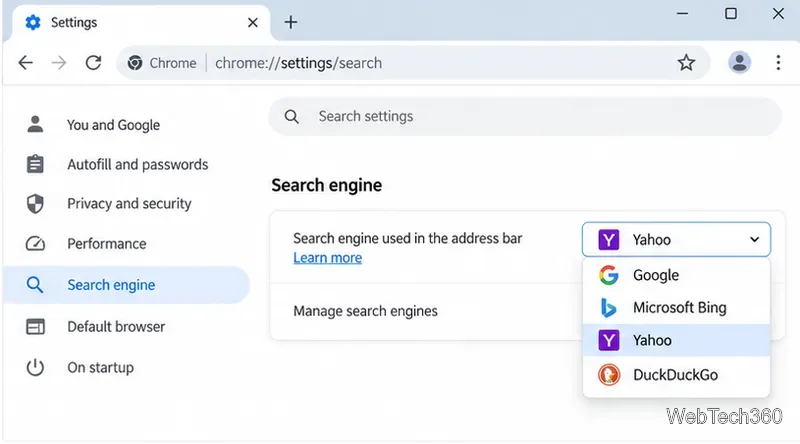The height and width of the screenshot is (444, 800).
Task: Choose Yahoo option in the list
Action: click(676, 340)
